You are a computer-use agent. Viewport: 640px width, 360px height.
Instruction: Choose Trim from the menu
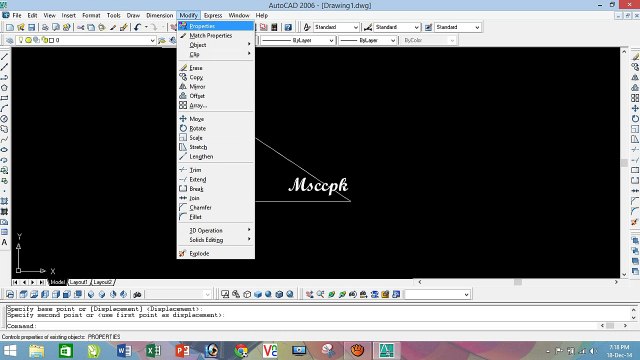coord(216,170)
